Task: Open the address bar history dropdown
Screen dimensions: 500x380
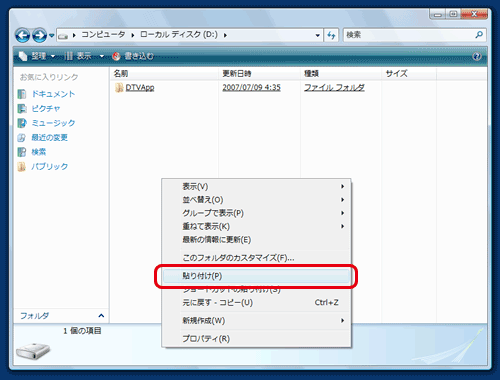Action: click(x=318, y=35)
